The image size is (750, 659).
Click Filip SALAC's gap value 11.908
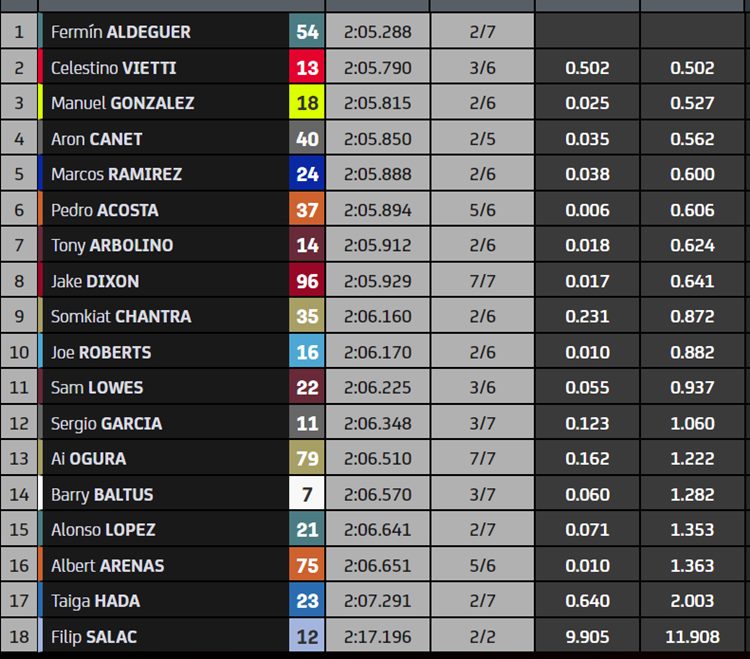[x=692, y=637]
